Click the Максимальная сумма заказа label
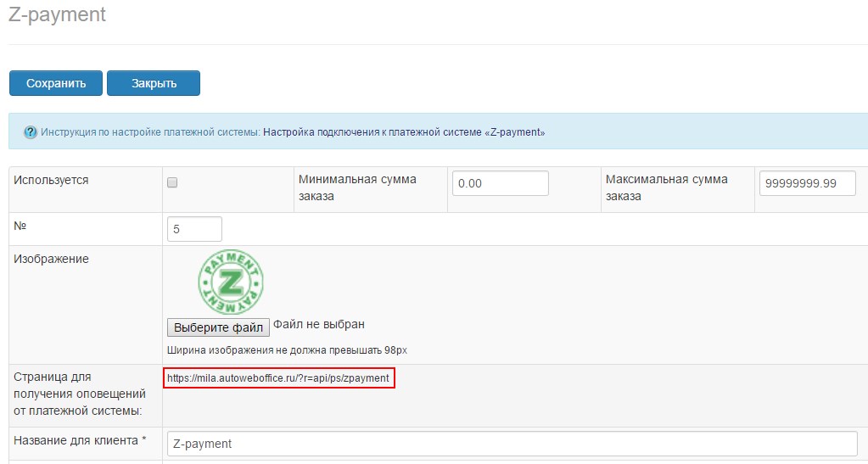The width and height of the screenshot is (868, 464). 666,187
